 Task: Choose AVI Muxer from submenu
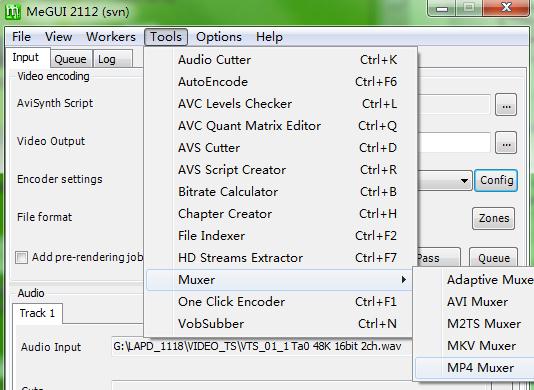(x=474, y=302)
